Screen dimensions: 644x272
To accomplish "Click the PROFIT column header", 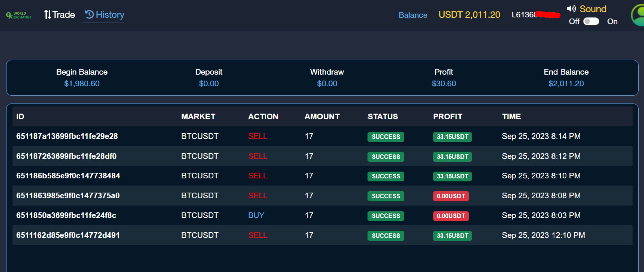I will click(x=447, y=116).
